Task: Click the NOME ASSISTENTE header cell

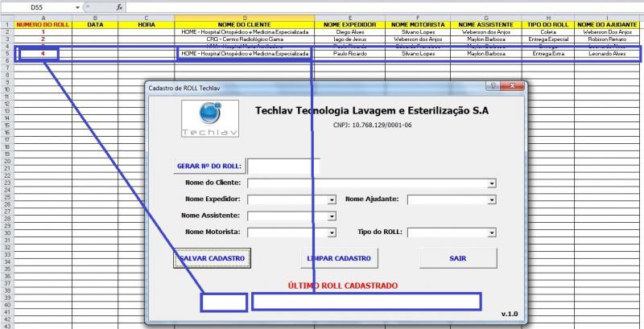Action: (x=486, y=25)
